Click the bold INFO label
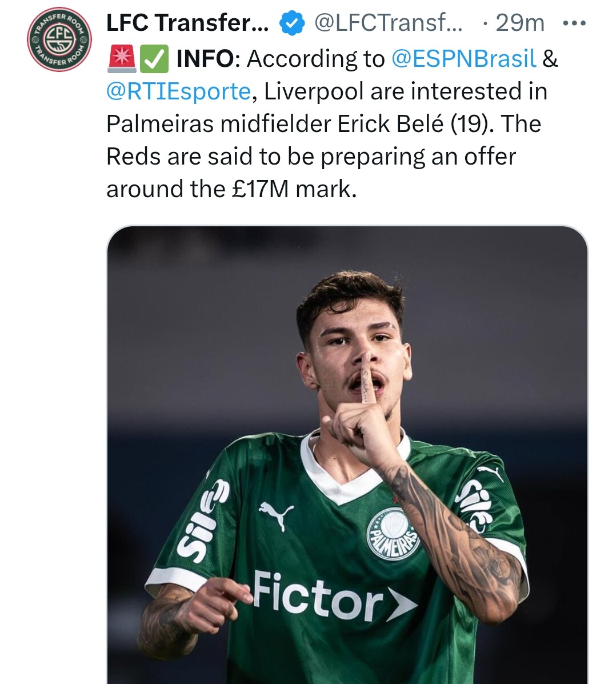Screen dimensions: 616x684 coord(205,59)
